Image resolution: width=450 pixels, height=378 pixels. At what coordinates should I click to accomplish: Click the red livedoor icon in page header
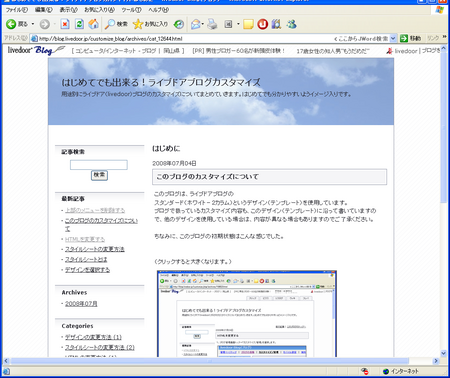pyautogui.click(x=389, y=51)
